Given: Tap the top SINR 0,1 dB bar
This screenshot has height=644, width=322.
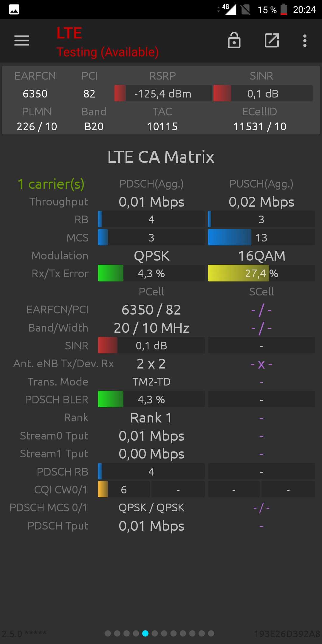Looking at the screenshot, I should click(x=263, y=93).
